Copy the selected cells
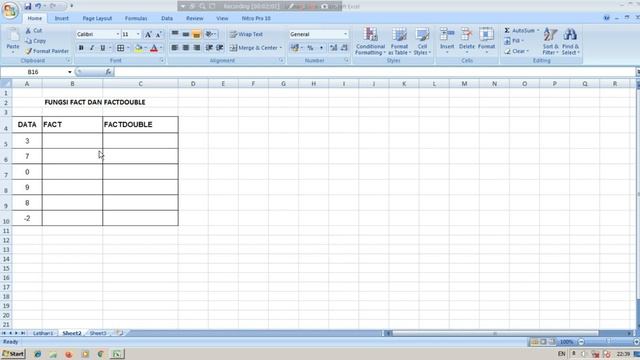 coord(35,41)
